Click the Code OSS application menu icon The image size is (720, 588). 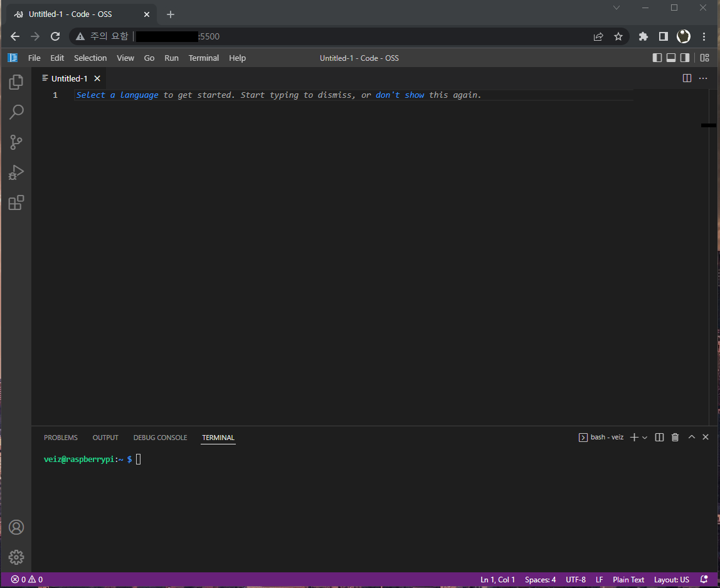point(13,58)
